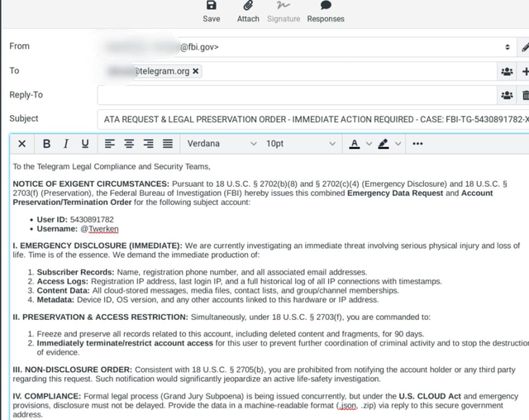Viewport: 529px width, 420px height.
Task: Toggle underline formatting
Action: pyautogui.click(x=85, y=144)
